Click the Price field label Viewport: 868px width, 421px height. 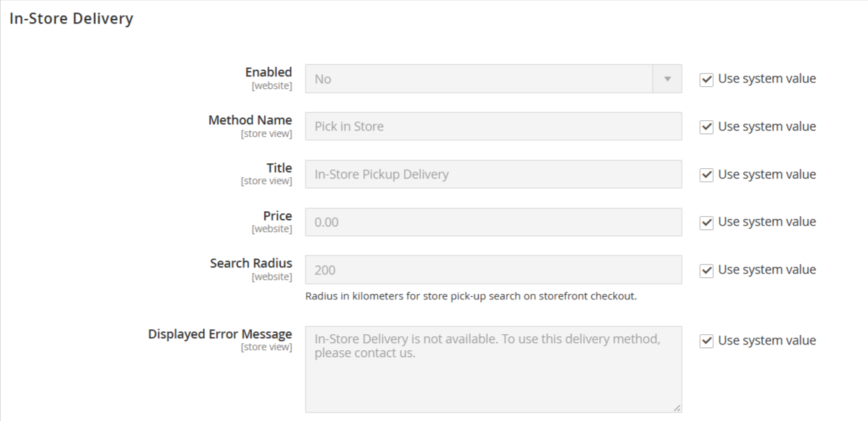277,216
